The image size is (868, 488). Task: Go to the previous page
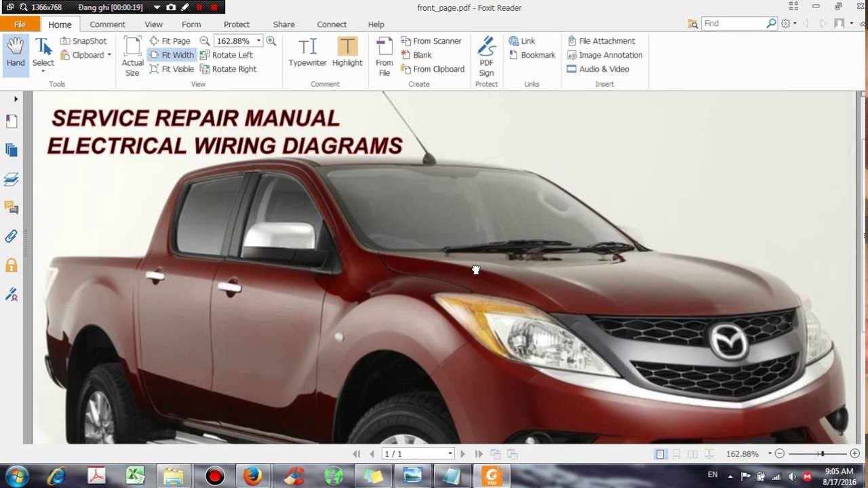click(372, 453)
